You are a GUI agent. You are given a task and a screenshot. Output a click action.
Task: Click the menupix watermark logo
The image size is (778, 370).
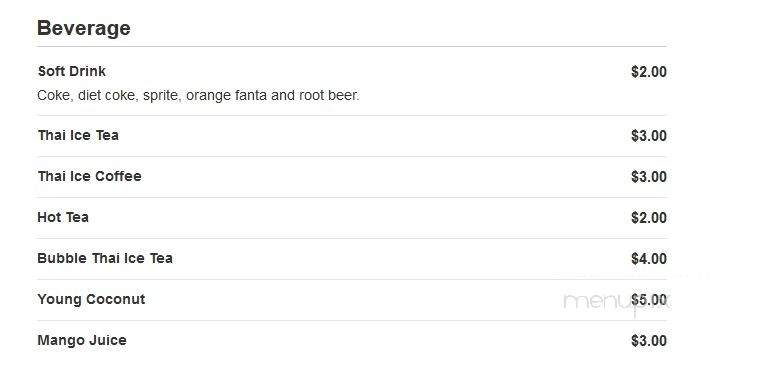click(x=616, y=303)
